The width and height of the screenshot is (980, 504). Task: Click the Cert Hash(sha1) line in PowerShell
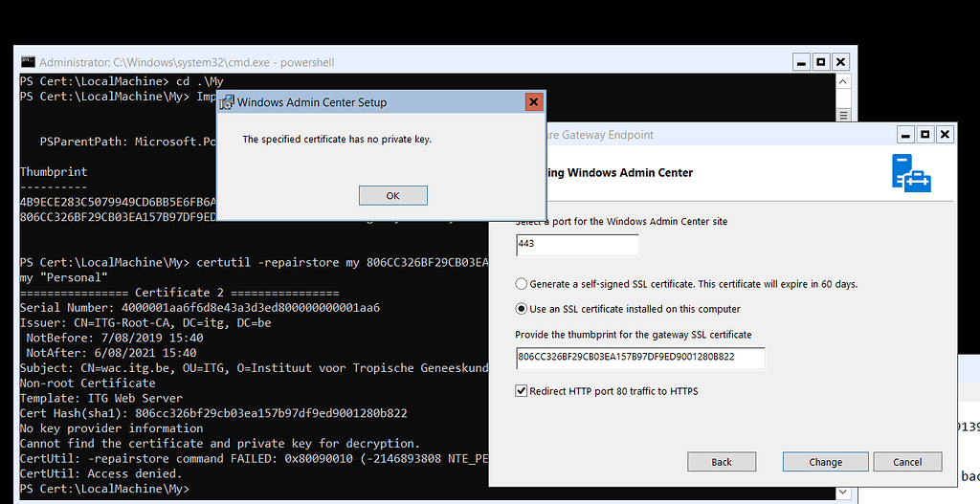[x=213, y=413]
